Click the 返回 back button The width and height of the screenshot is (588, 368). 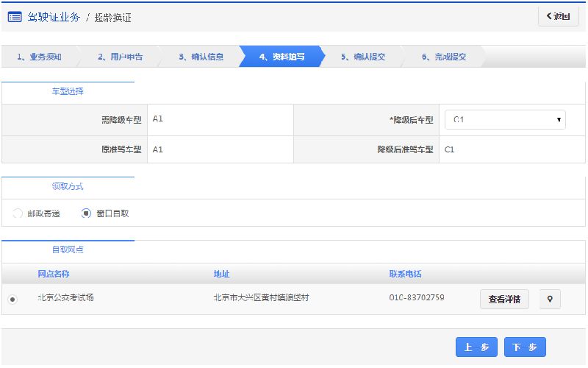tap(558, 17)
